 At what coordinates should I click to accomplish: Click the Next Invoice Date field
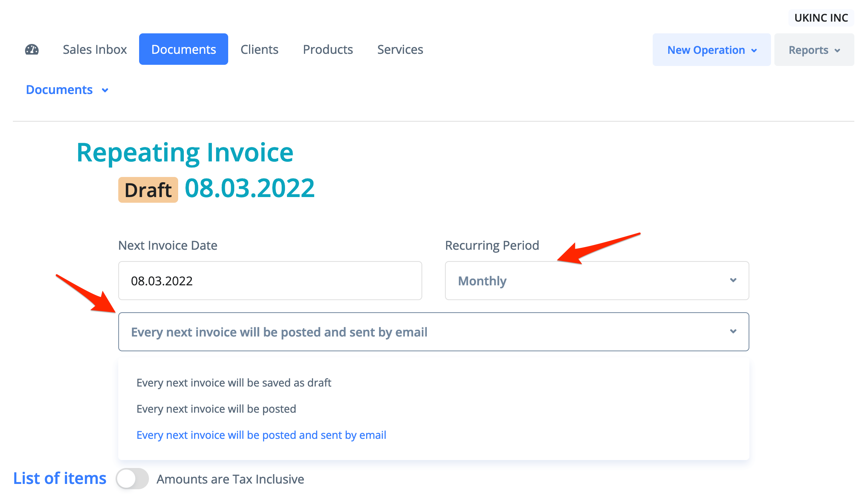tap(270, 281)
